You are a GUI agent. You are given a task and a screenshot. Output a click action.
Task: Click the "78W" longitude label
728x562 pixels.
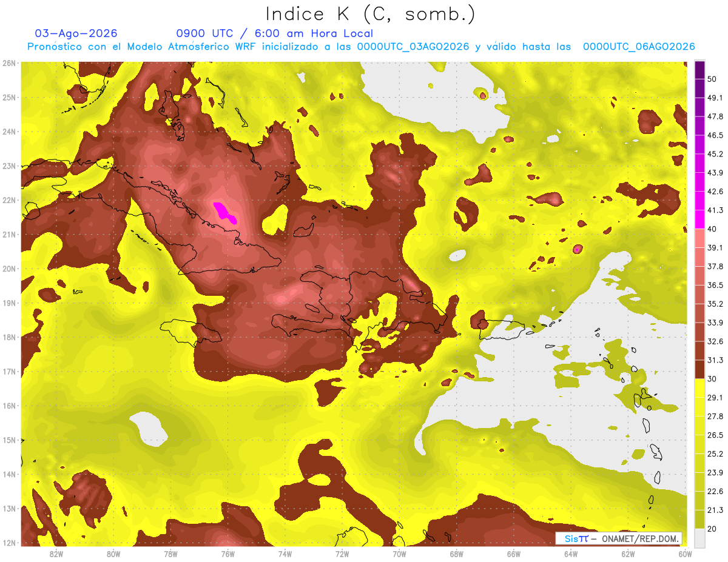click(170, 554)
